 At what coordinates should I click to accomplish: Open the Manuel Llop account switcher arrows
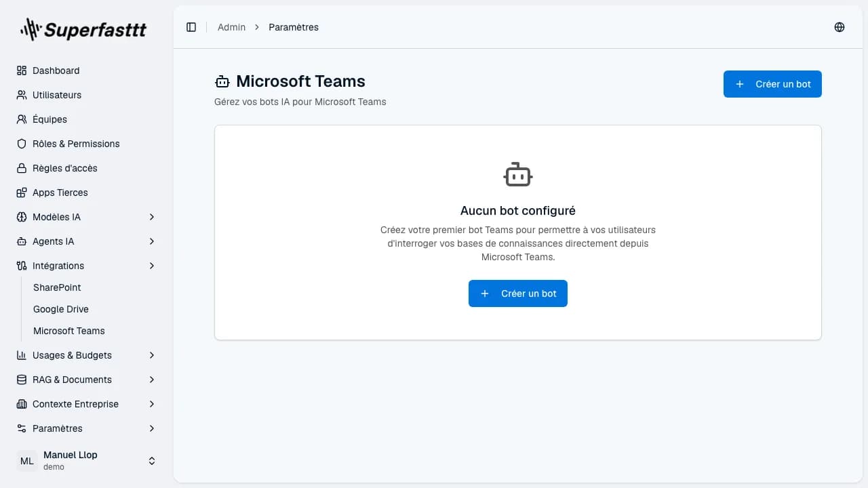[x=152, y=461]
